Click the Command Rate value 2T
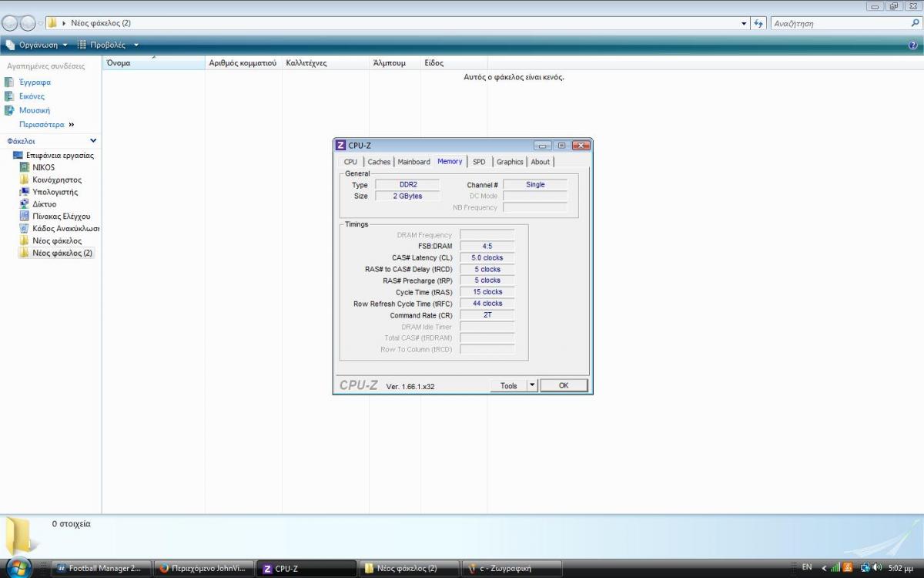The image size is (924, 578). click(x=487, y=315)
